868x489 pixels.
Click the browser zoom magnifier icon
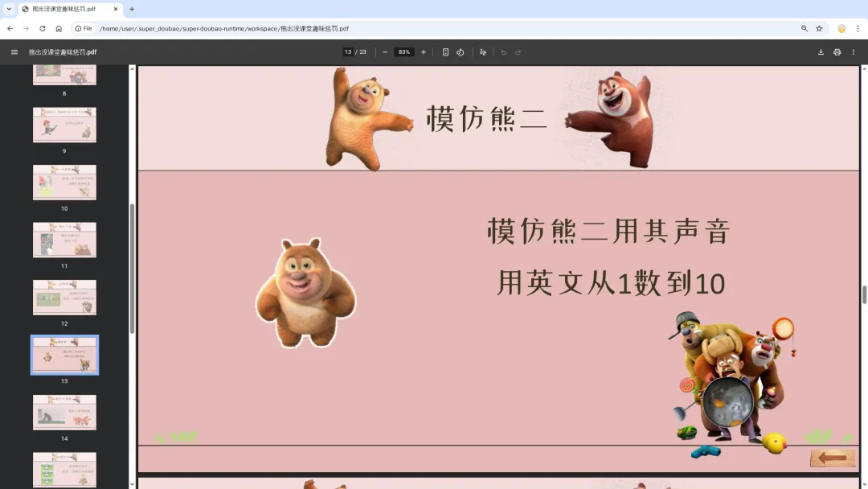pyautogui.click(x=805, y=28)
